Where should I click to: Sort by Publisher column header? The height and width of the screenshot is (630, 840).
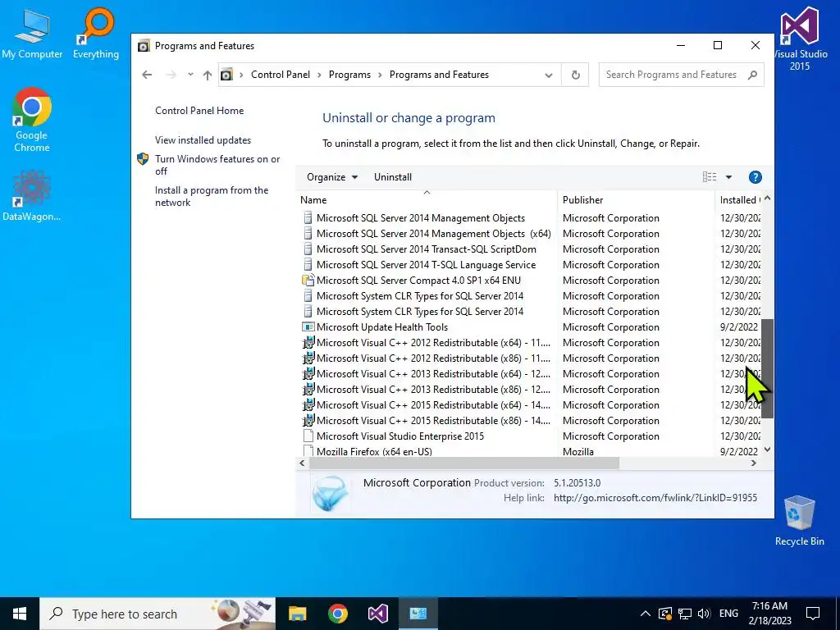636,199
